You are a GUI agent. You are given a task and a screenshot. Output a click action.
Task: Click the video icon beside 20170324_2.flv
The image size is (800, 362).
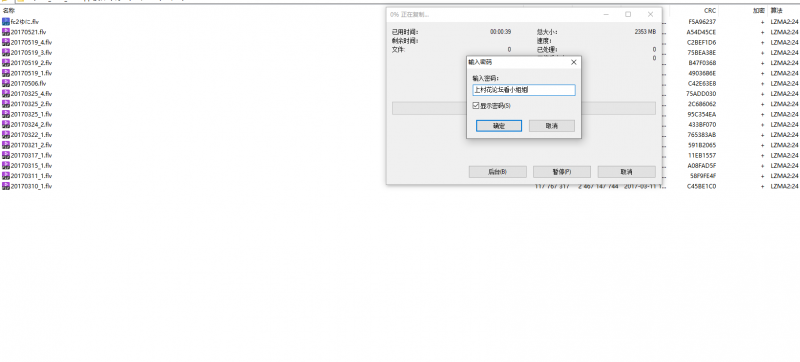point(6,124)
